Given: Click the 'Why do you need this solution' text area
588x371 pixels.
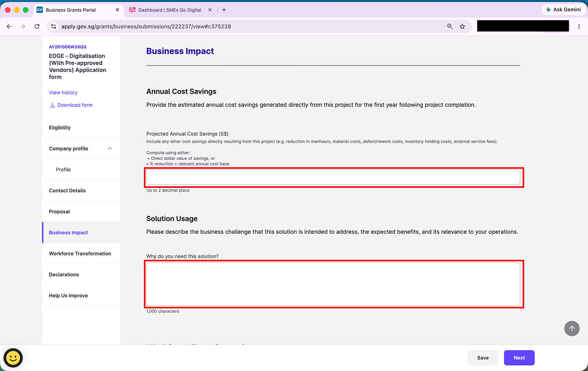Looking at the screenshot, I should point(333,284).
